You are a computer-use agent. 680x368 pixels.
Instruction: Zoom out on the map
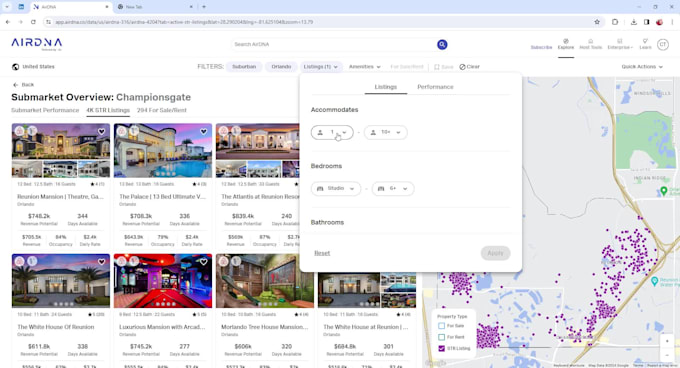pyautogui.click(x=667, y=355)
